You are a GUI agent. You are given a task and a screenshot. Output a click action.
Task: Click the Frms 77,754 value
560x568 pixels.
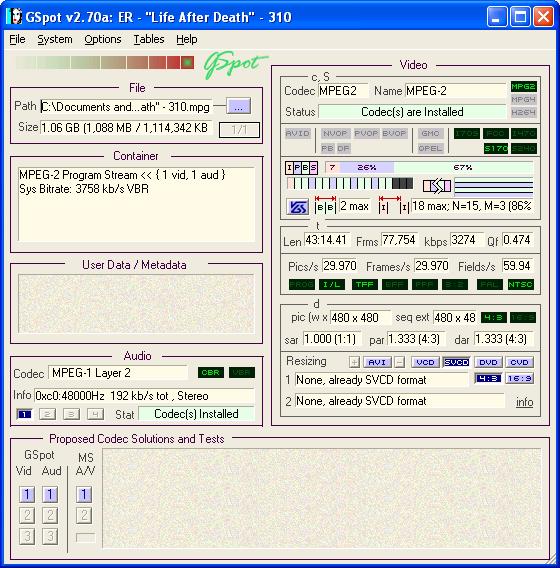tap(399, 240)
